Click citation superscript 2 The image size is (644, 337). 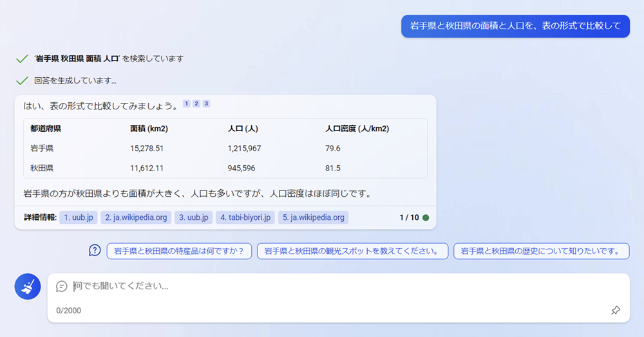tap(196, 104)
